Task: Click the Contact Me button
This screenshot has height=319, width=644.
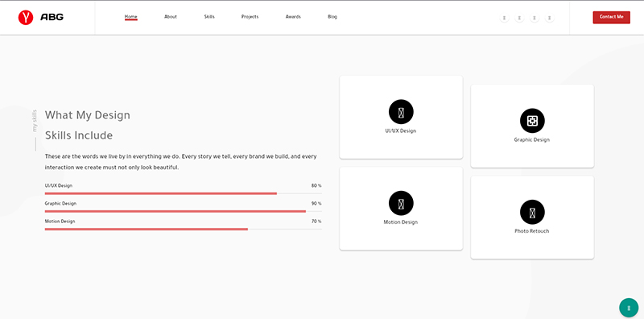Action: [611, 17]
